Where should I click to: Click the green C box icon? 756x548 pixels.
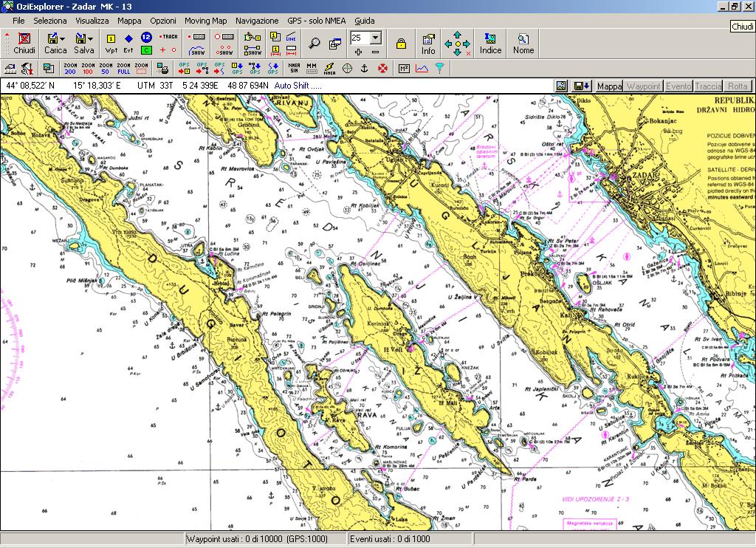pyautogui.click(x=146, y=49)
